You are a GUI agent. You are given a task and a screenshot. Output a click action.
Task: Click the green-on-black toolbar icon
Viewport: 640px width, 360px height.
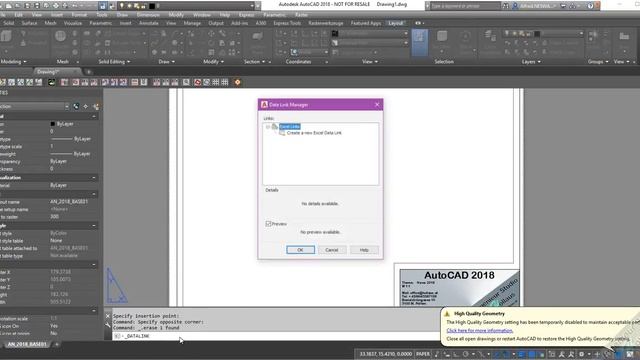(52, 82)
